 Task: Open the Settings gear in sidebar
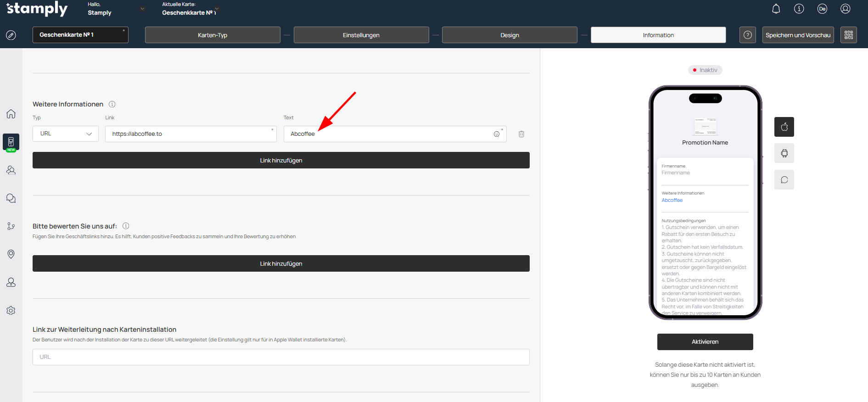(11, 311)
